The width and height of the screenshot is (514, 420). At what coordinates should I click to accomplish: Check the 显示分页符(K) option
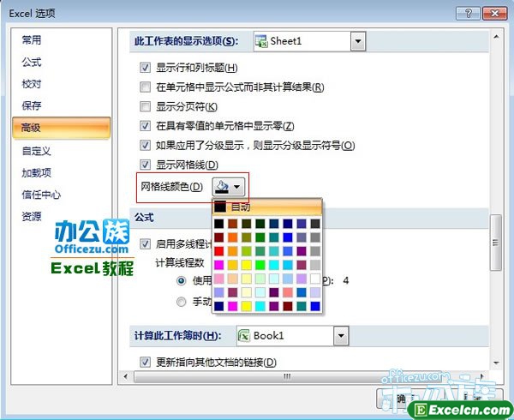146,106
